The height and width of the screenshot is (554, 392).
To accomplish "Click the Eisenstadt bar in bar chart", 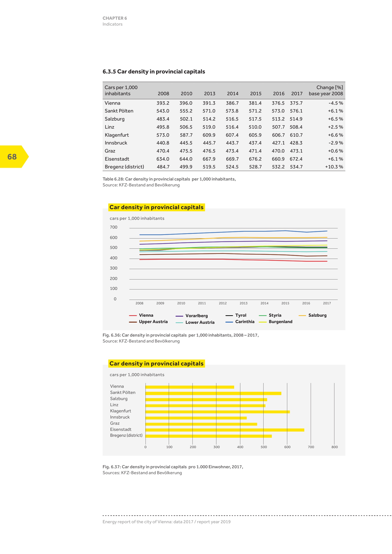I will click(224, 430).
